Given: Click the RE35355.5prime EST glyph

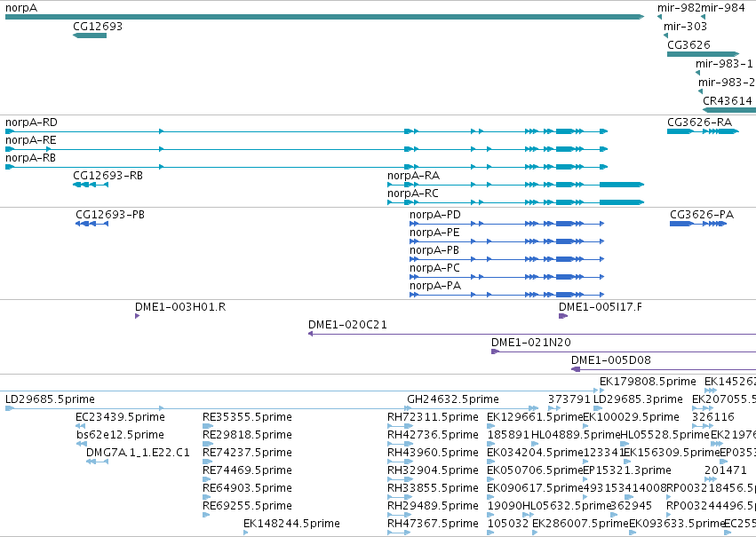Looking at the screenshot, I should point(208,426).
